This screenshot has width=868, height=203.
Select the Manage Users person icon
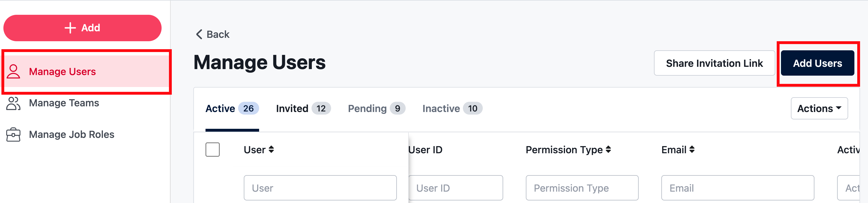[x=14, y=71]
